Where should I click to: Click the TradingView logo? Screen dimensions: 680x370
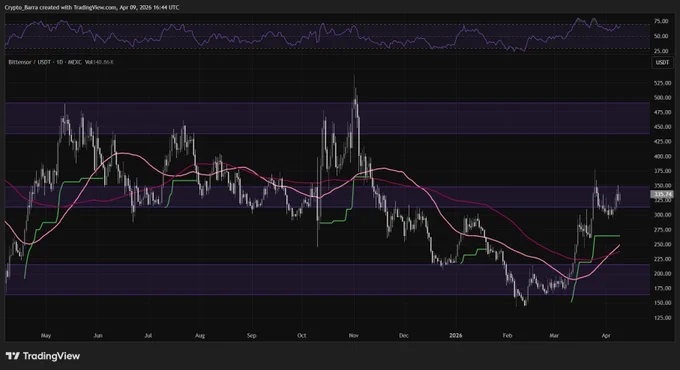coord(43,356)
